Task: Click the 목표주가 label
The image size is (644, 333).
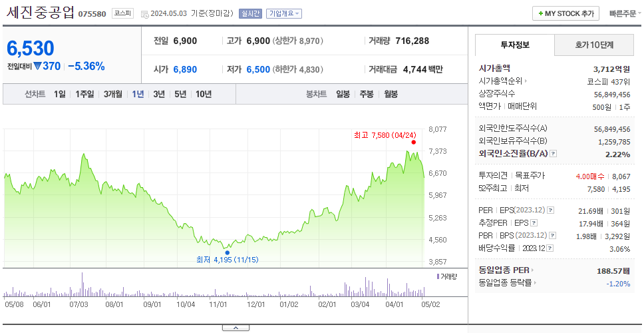Action: tap(530, 176)
